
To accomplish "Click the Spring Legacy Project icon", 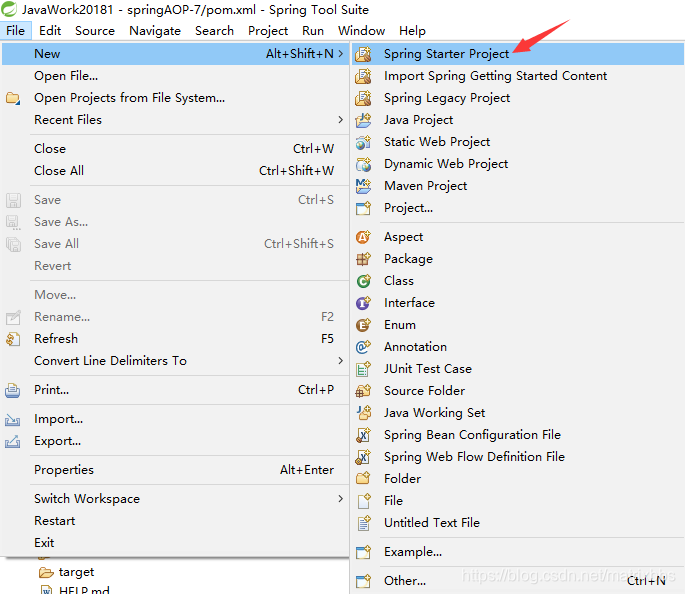I will coord(363,98).
